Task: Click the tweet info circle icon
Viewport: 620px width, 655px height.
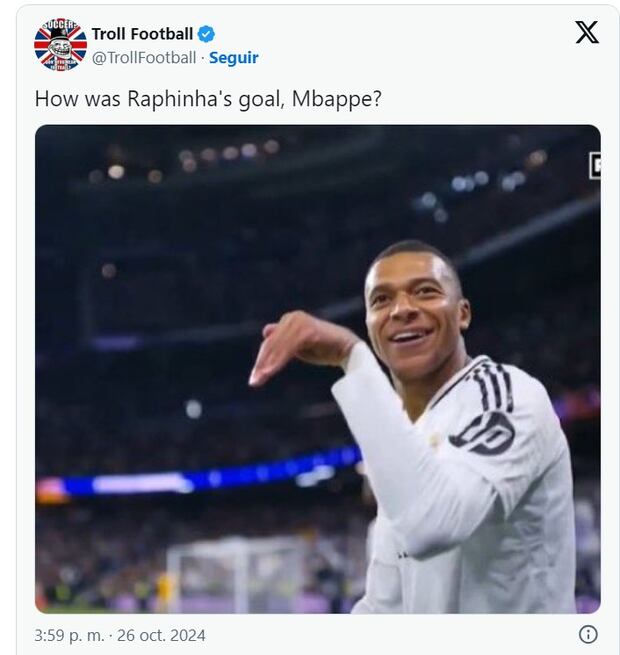Action: coord(588,634)
